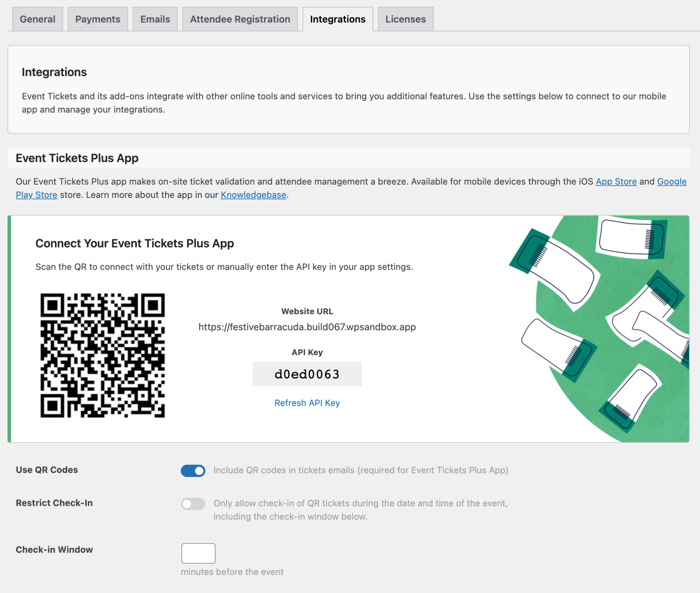Click the Connect Your Event Tickets Plus App heading
The width and height of the screenshot is (700, 593).
[134, 243]
